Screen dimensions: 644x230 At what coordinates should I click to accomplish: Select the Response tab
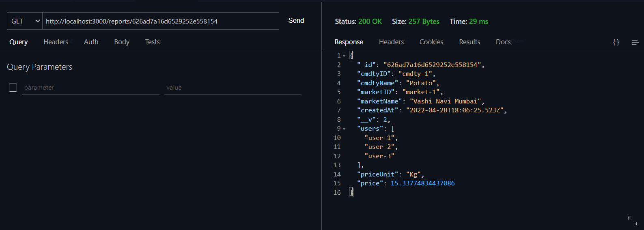349,42
